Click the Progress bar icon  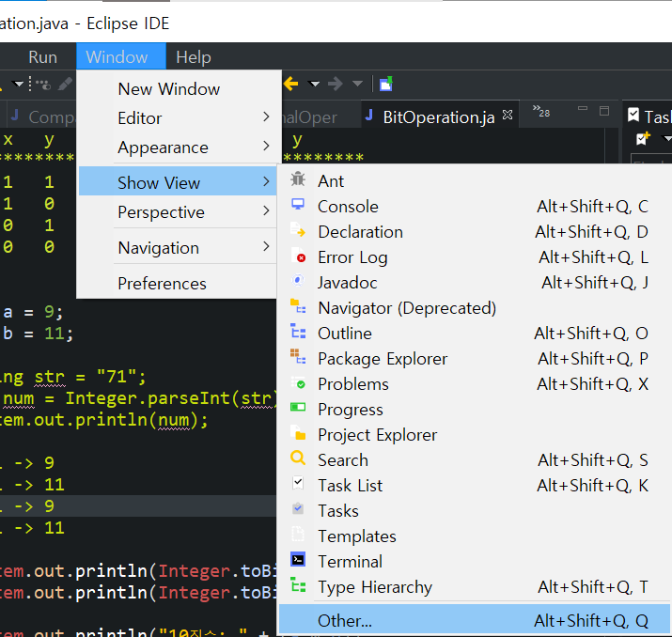click(298, 407)
